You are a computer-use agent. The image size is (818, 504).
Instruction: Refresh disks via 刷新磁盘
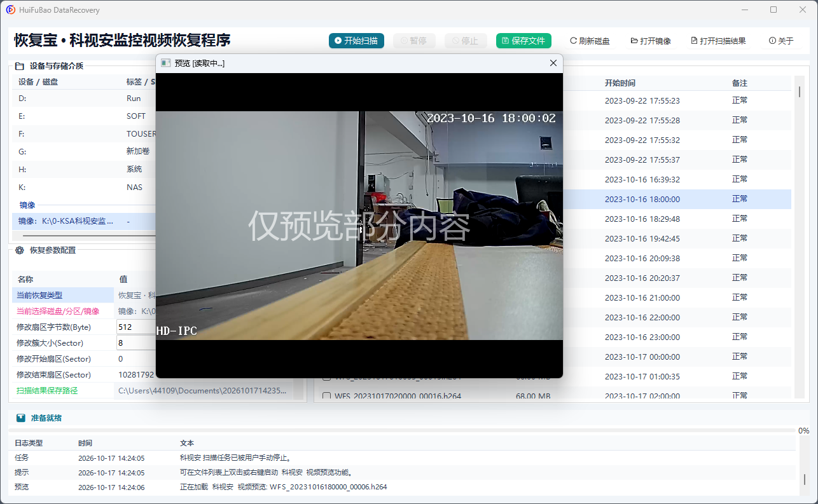coord(590,41)
